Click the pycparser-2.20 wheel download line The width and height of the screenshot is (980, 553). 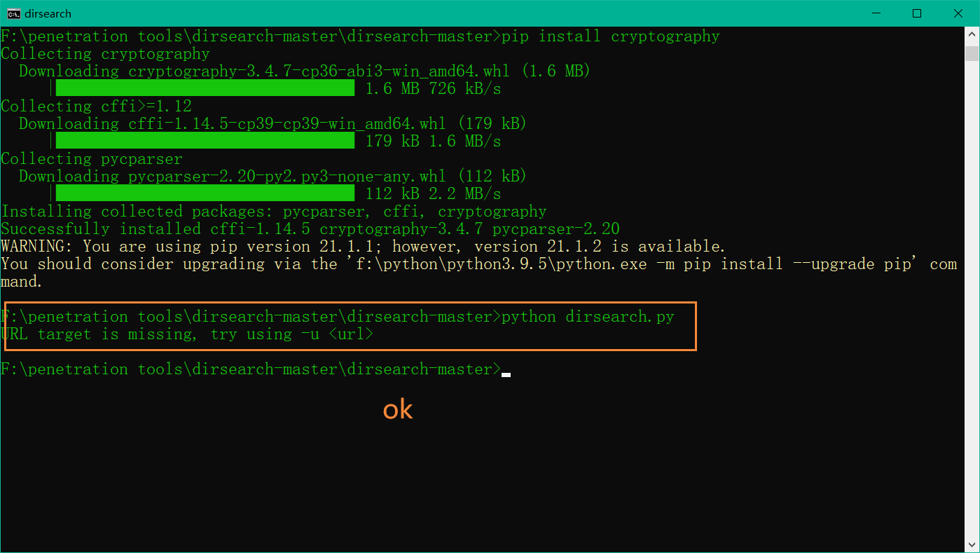pyautogui.click(x=272, y=177)
